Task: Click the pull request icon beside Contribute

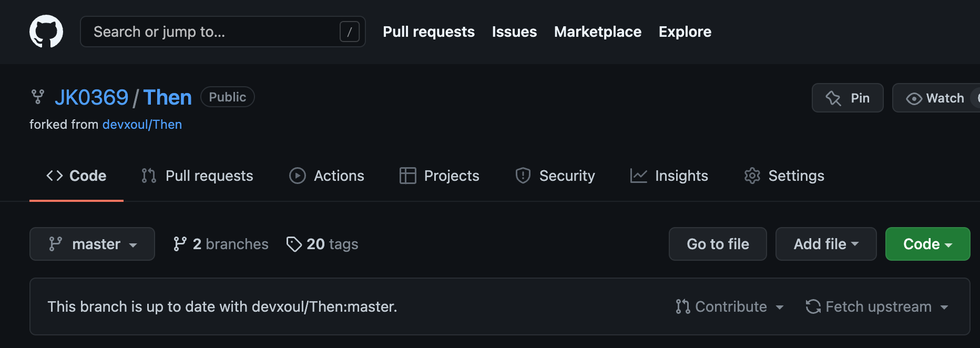Action: coord(683,306)
